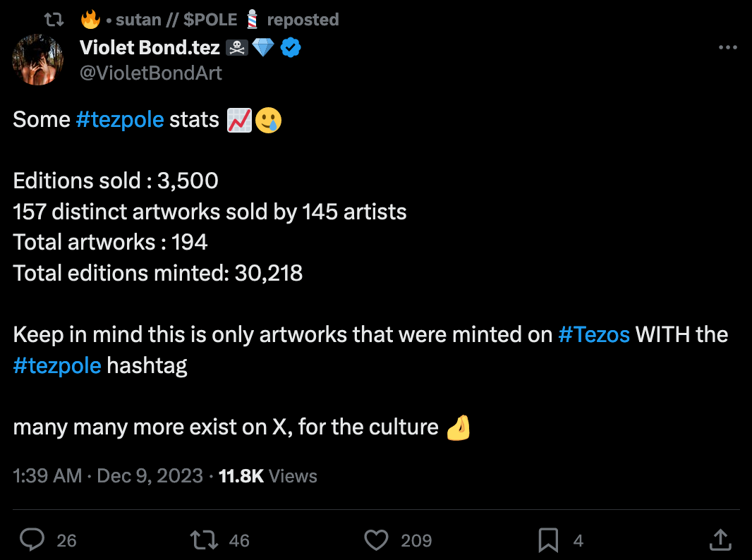The height and width of the screenshot is (560, 752).
Task: Open the #Tezos hashtag link
Action: click(593, 334)
